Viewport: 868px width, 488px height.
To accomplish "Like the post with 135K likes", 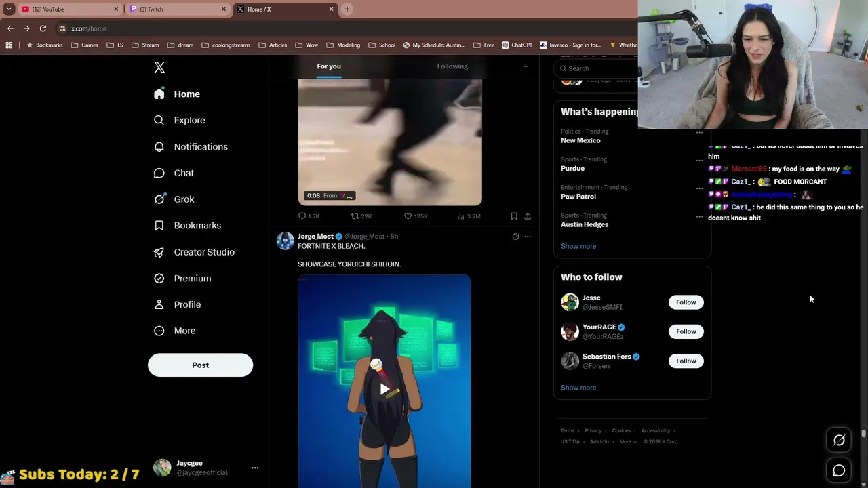I will pyautogui.click(x=416, y=216).
